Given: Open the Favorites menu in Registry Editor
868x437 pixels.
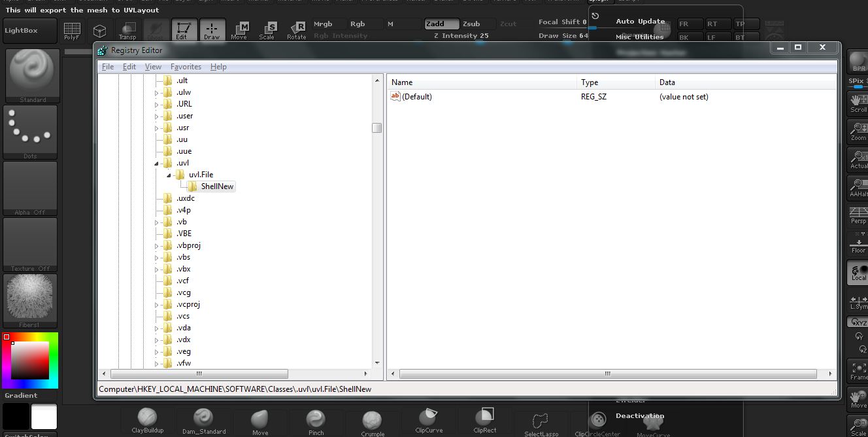Looking at the screenshot, I should pyautogui.click(x=186, y=67).
